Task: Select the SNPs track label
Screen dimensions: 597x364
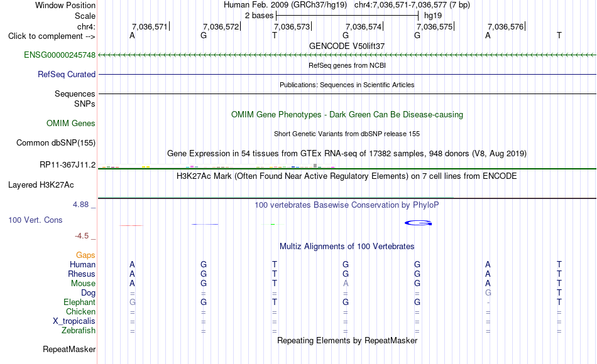Action: click(x=85, y=104)
